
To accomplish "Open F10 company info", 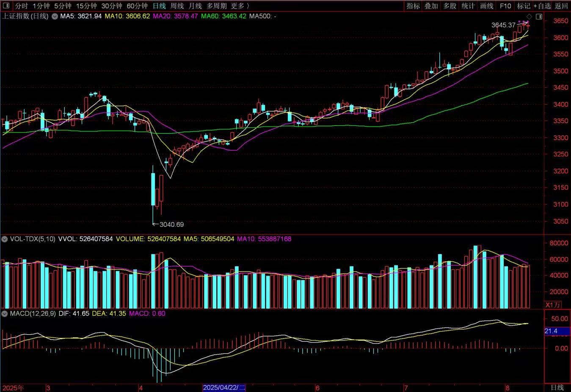I will [x=505, y=6].
